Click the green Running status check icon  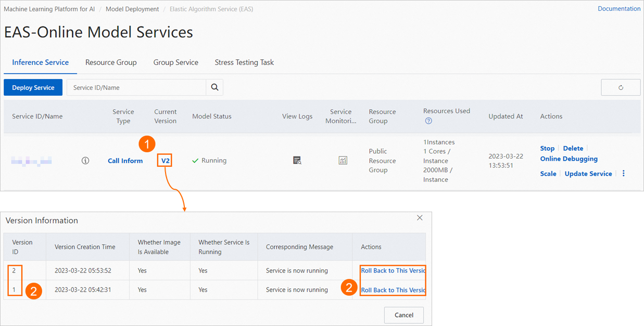coord(195,160)
